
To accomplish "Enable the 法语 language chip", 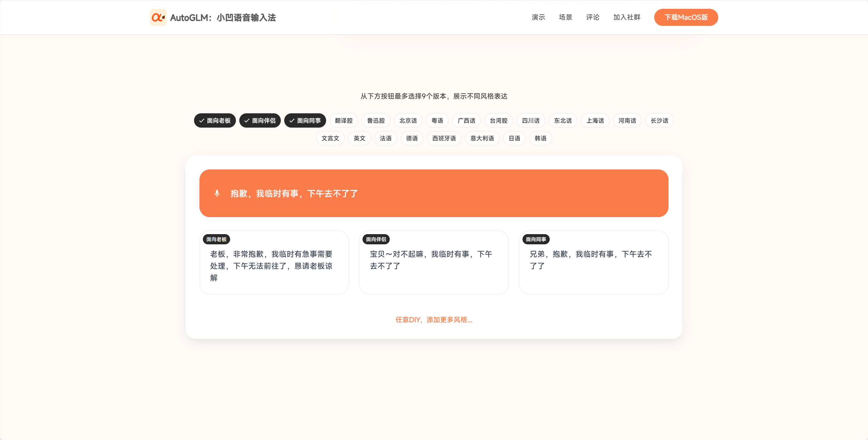I will (x=386, y=138).
